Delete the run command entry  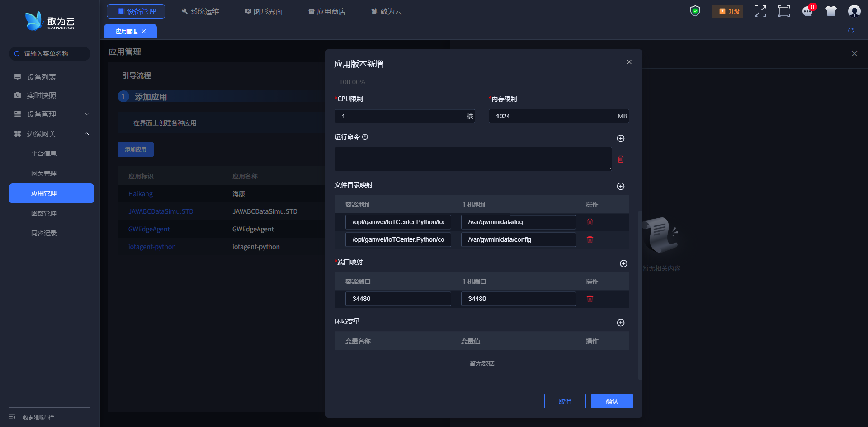click(x=620, y=159)
